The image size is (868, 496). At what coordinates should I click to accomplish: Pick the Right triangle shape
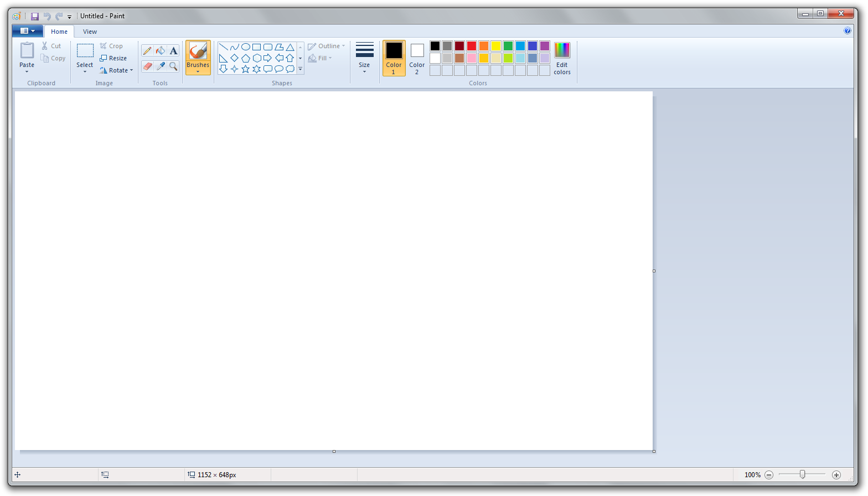(223, 58)
